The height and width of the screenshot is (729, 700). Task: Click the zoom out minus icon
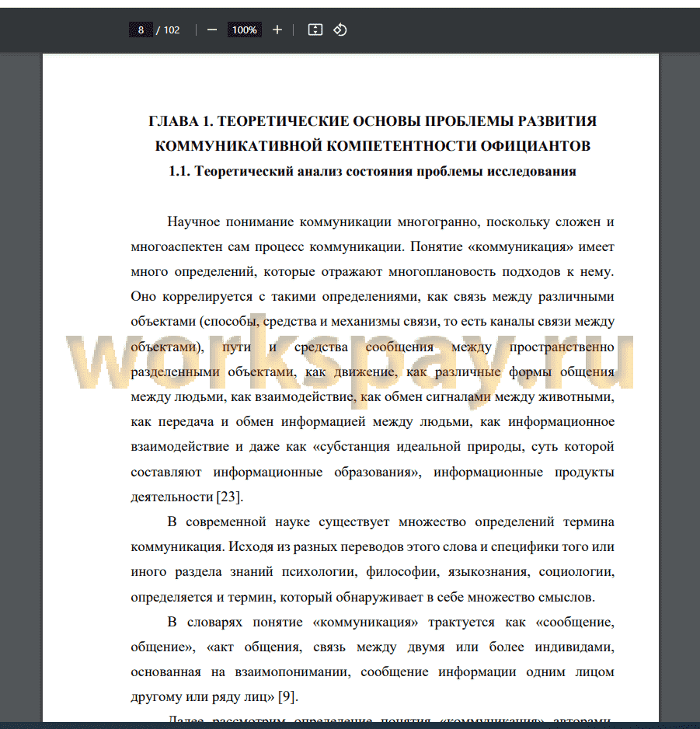click(212, 30)
